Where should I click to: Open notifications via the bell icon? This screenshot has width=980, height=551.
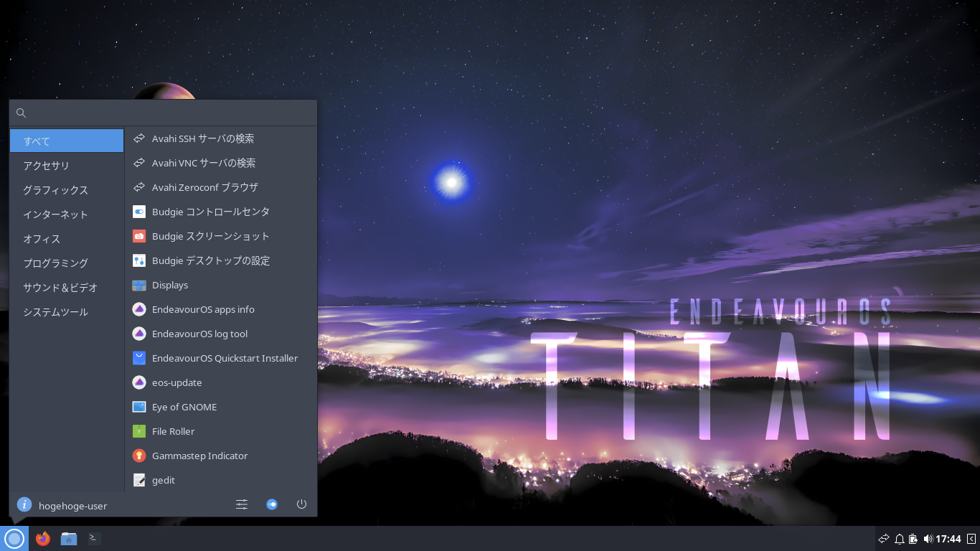click(899, 539)
